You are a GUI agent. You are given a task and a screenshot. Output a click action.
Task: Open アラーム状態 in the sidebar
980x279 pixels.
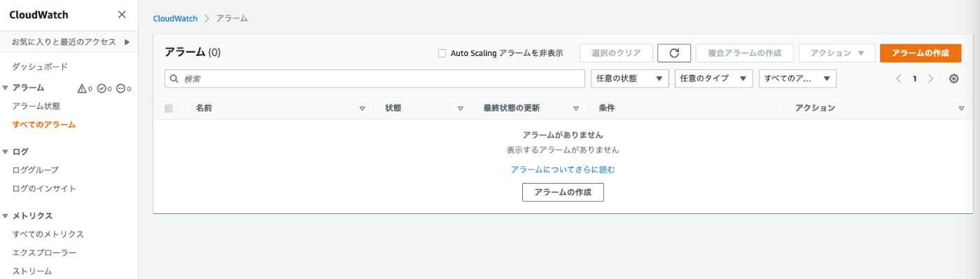36,107
